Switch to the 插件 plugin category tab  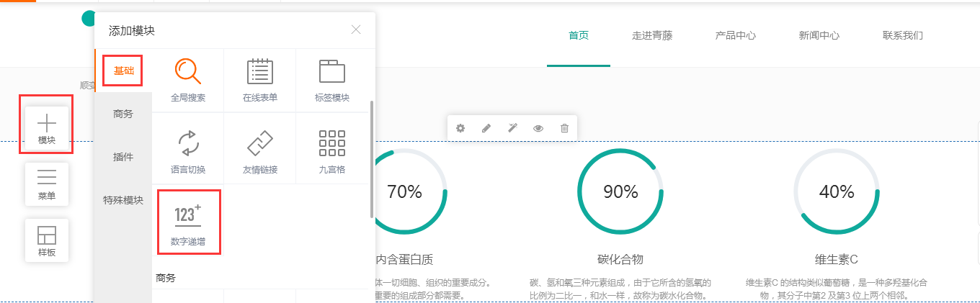pyautogui.click(x=123, y=157)
